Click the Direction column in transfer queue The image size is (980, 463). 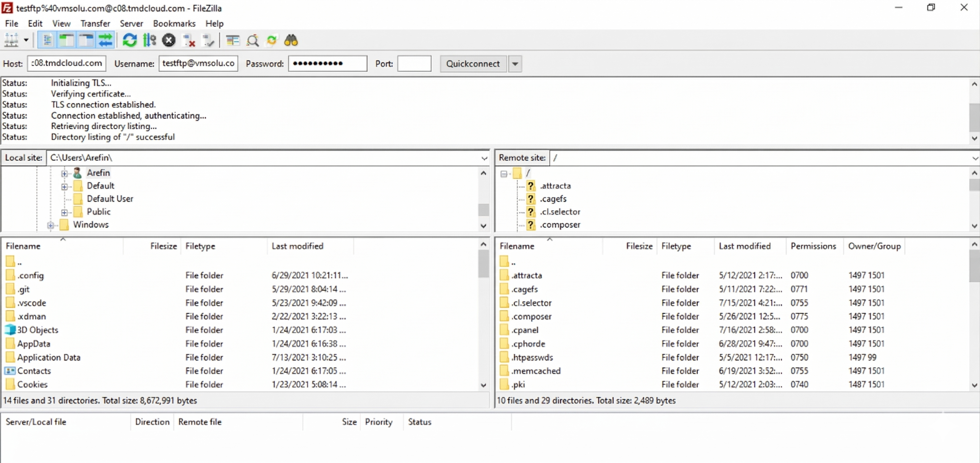click(x=152, y=421)
